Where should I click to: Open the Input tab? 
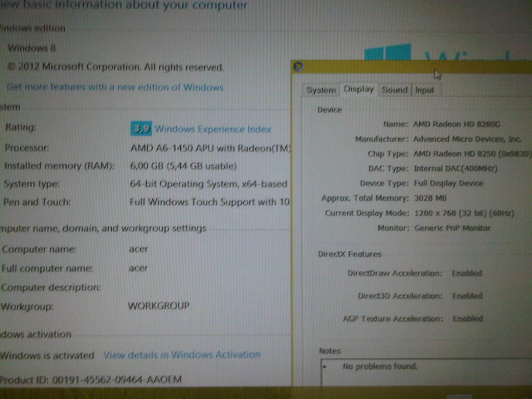tap(424, 90)
